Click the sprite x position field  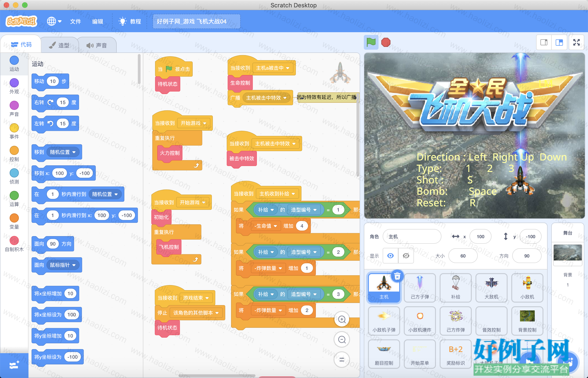tap(480, 237)
